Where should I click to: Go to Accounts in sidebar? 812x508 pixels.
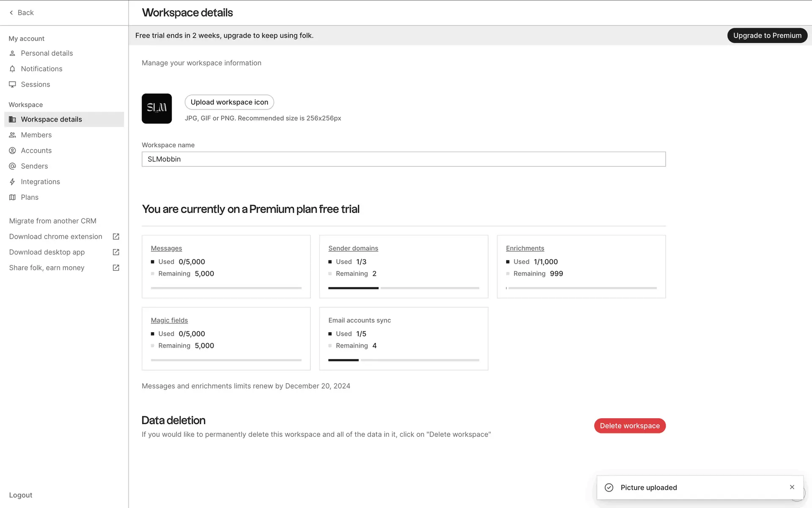point(36,151)
